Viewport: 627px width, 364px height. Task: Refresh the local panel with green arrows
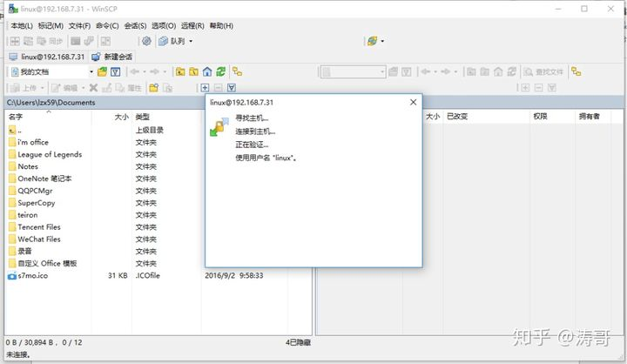tap(220, 72)
